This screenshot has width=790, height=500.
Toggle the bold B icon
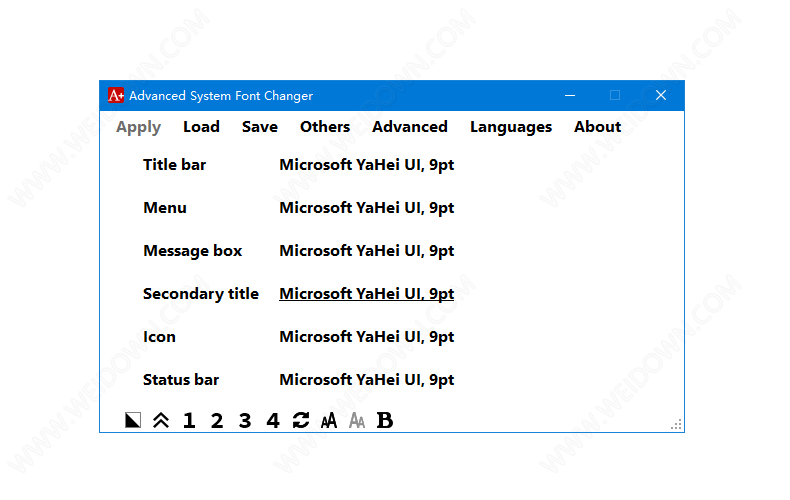pos(384,420)
